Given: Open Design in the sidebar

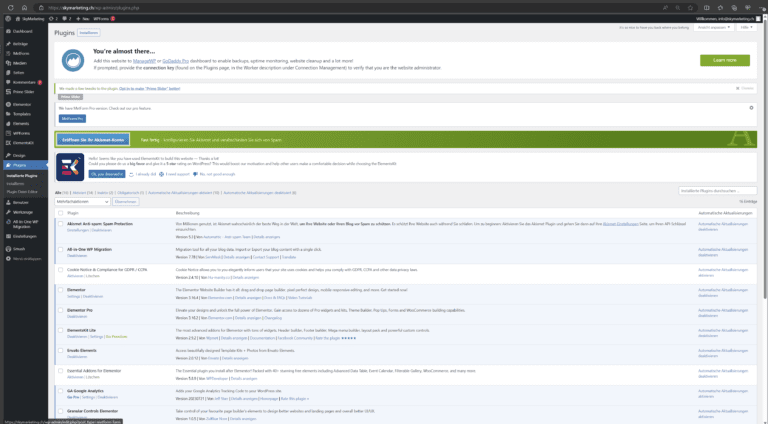Looking at the screenshot, I should pos(19,155).
